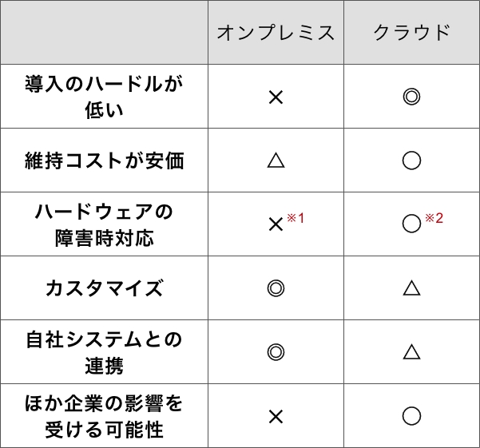480x448 pixels.
Task: Click the cross for ほか企業の影響 under オンプレミス
Action: tap(276, 416)
